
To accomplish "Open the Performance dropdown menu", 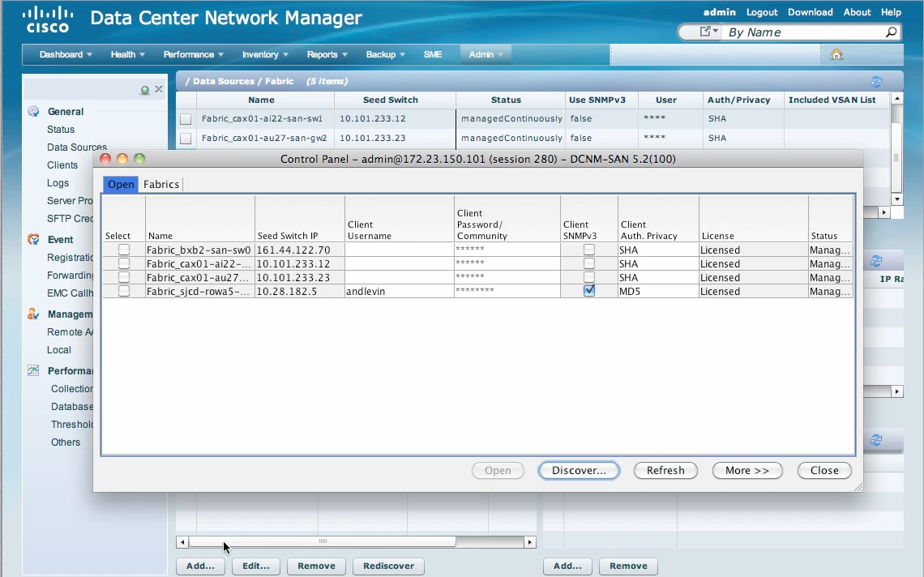I will pos(193,54).
